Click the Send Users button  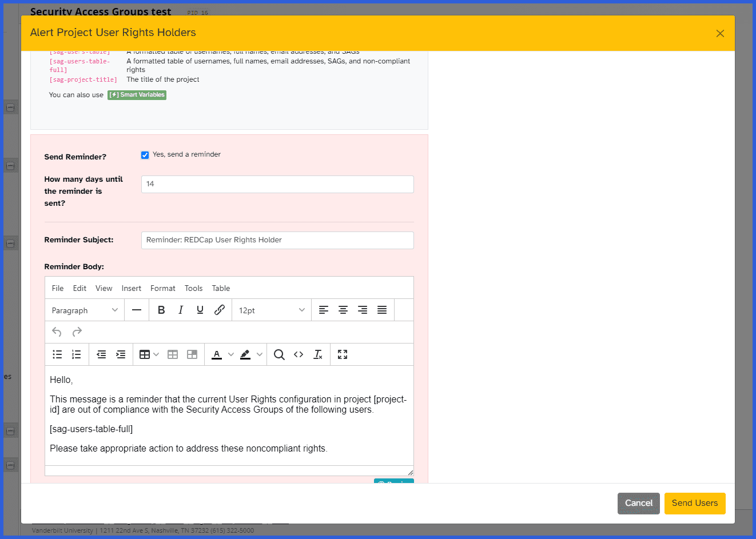tap(695, 503)
